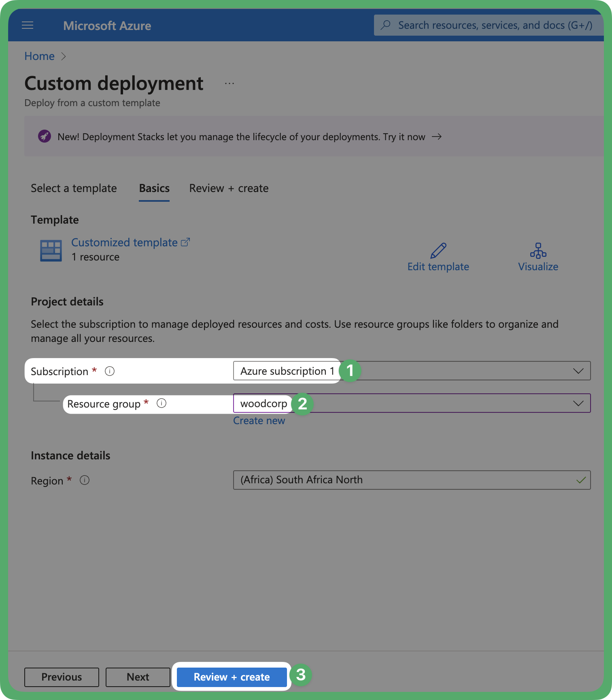Open the hamburger portal menu
Viewport: 612px width, 700px height.
tap(28, 26)
